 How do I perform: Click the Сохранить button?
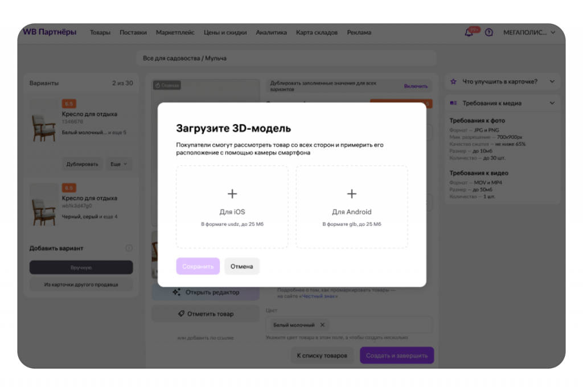click(x=198, y=266)
